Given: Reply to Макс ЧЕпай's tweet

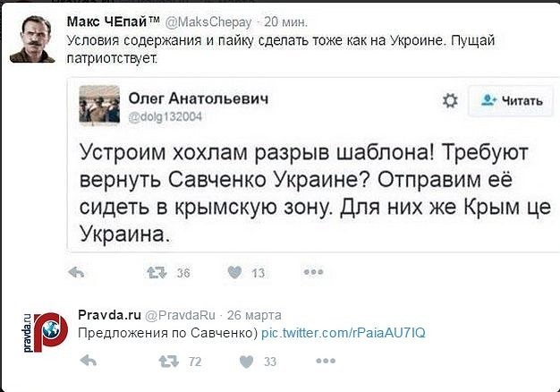Looking at the screenshot, I should click(x=78, y=272).
